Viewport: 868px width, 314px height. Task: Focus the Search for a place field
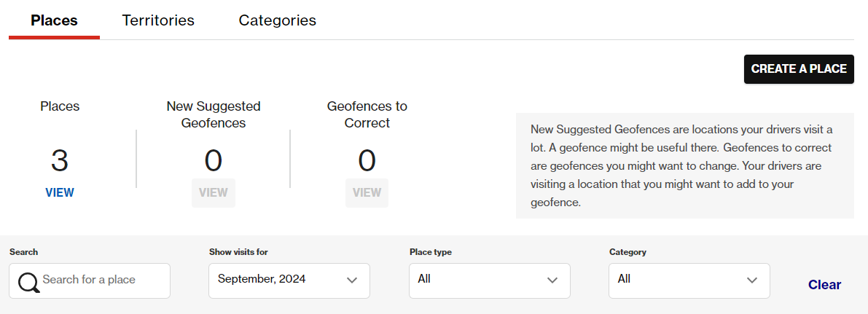pos(90,280)
